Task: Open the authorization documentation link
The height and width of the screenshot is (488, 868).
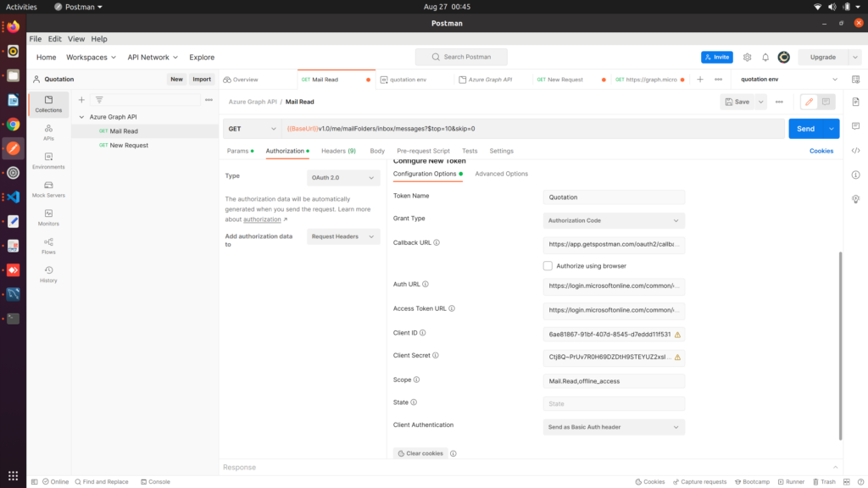Action: (262, 219)
